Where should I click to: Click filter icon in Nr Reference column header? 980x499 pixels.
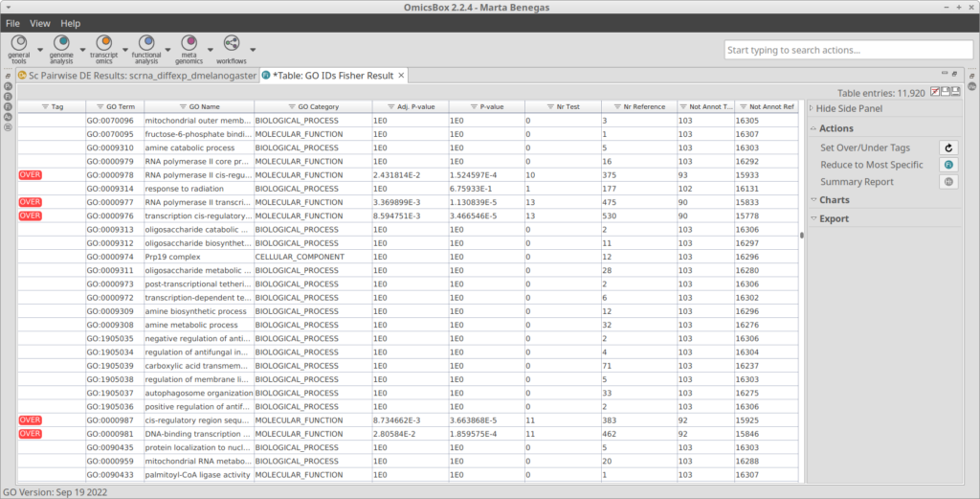click(x=617, y=107)
